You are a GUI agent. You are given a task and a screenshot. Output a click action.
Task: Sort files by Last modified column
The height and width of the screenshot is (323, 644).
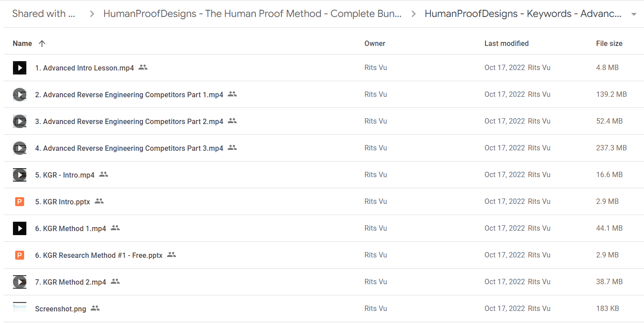506,44
